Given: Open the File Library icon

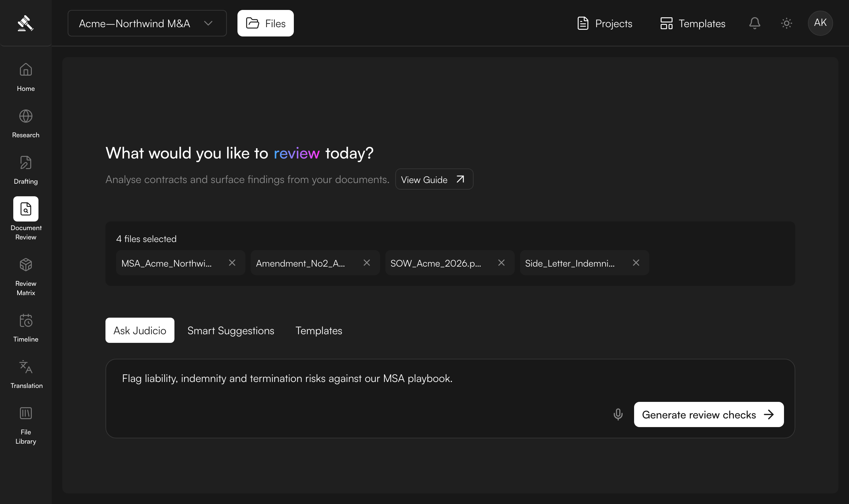Looking at the screenshot, I should [x=26, y=413].
